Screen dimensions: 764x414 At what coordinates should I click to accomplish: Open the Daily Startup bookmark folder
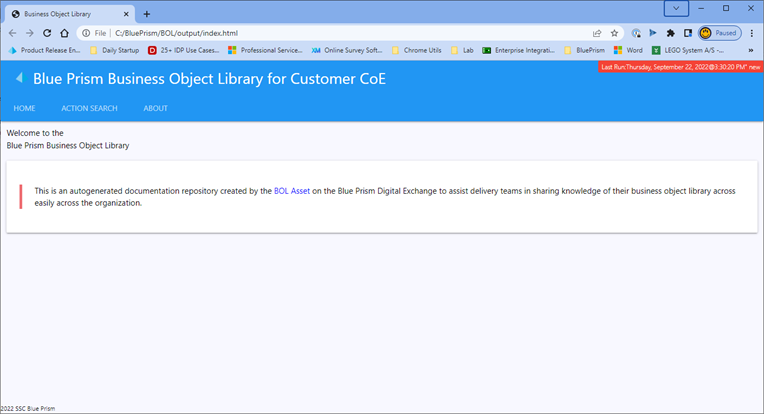point(115,50)
